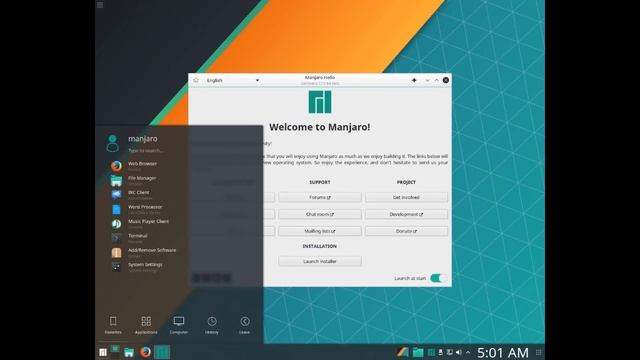640x360 pixels.
Task: Click the PROJECT column heading
Action: pyautogui.click(x=406, y=182)
